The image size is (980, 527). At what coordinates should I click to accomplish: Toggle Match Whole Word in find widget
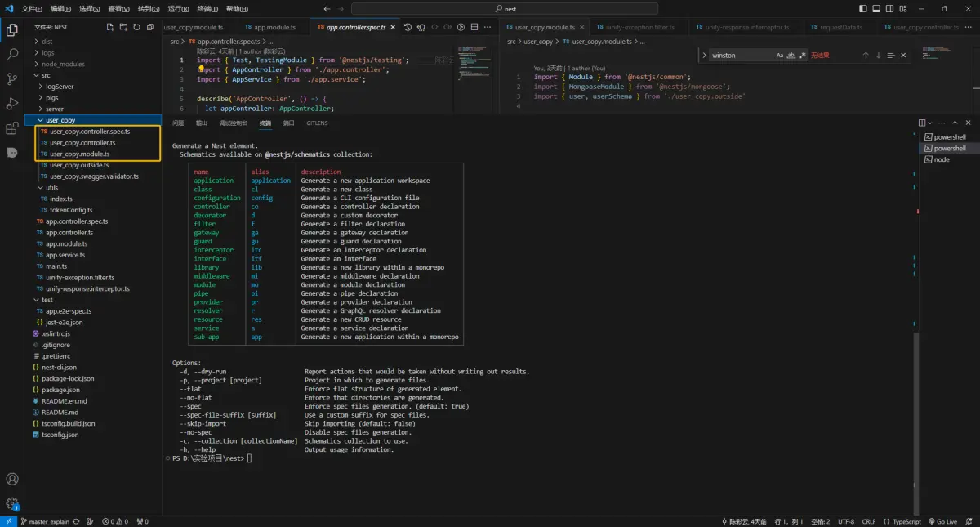[x=791, y=56]
